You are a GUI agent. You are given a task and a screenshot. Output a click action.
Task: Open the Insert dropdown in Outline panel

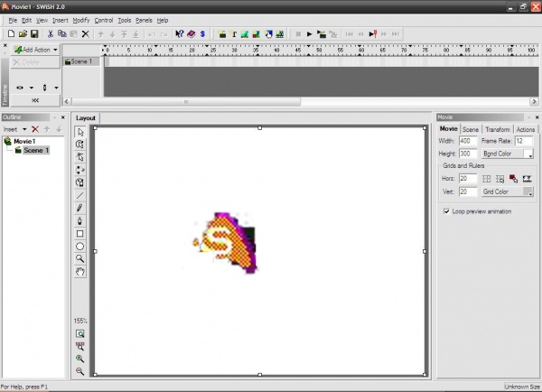click(x=24, y=129)
